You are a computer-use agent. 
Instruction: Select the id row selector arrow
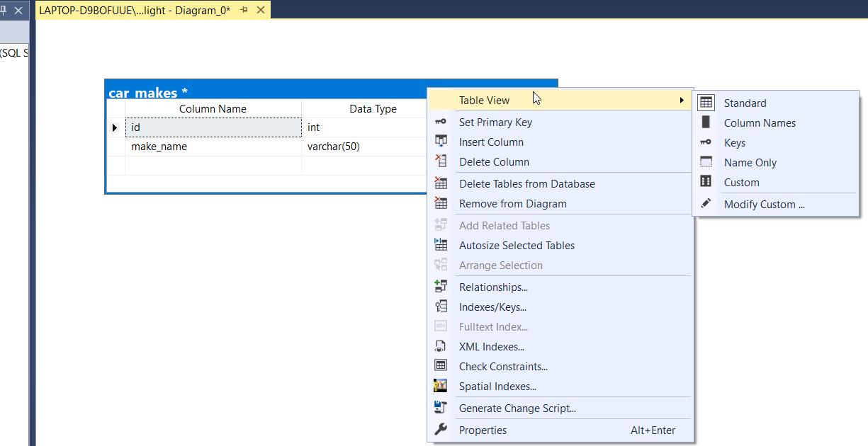click(115, 127)
